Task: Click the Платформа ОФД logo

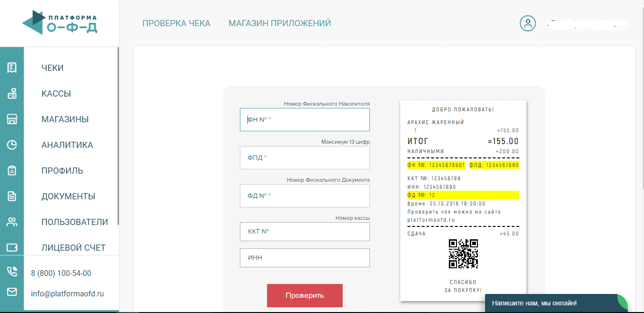Action: tap(59, 23)
